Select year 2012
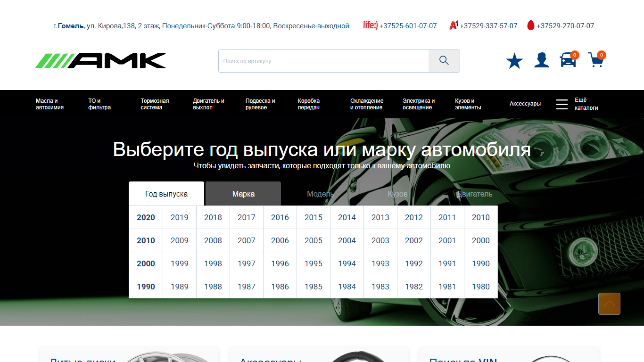 click(x=413, y=217)
